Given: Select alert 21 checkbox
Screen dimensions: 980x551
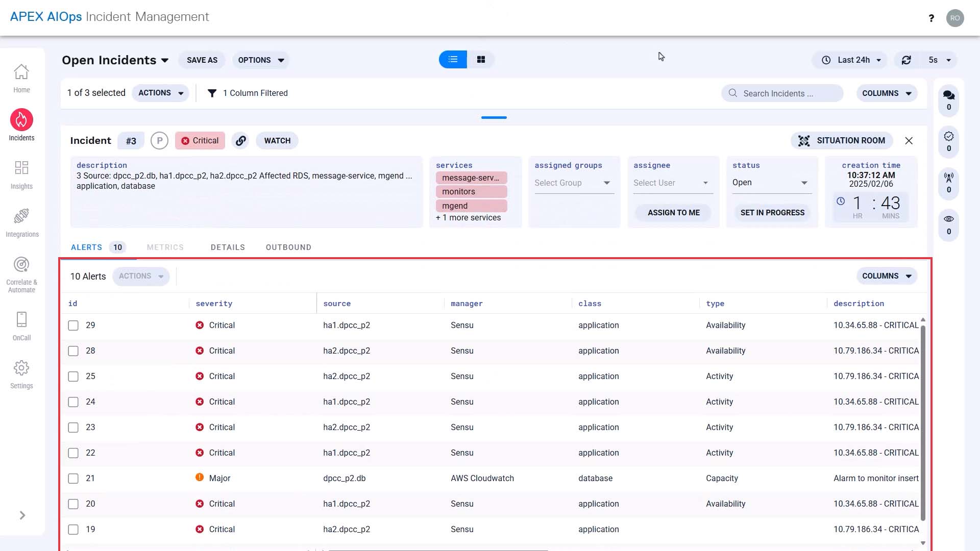Looking at the screenshot, I should 73,479.
